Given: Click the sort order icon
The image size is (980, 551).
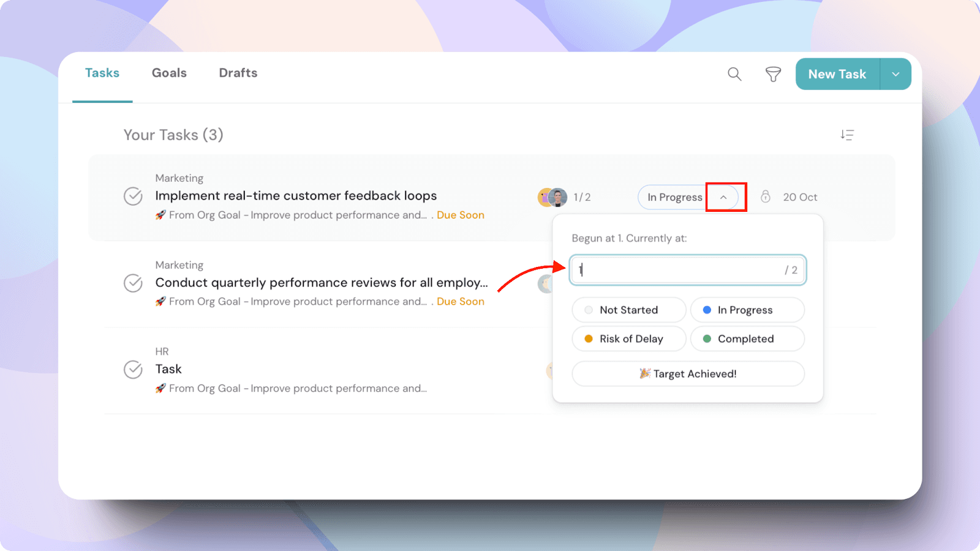Looking at the screenshot, I should pyautogui.click(x=847, y=135).
